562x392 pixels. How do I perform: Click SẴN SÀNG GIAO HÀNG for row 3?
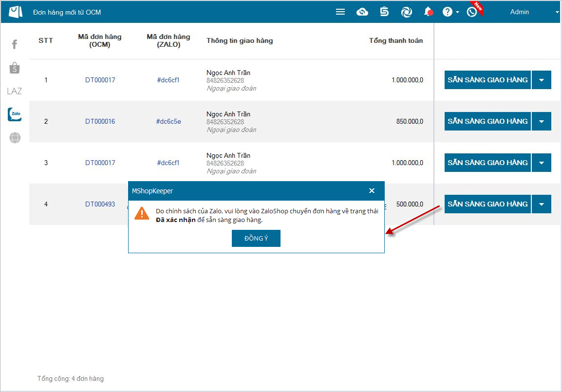coord(487,163)
